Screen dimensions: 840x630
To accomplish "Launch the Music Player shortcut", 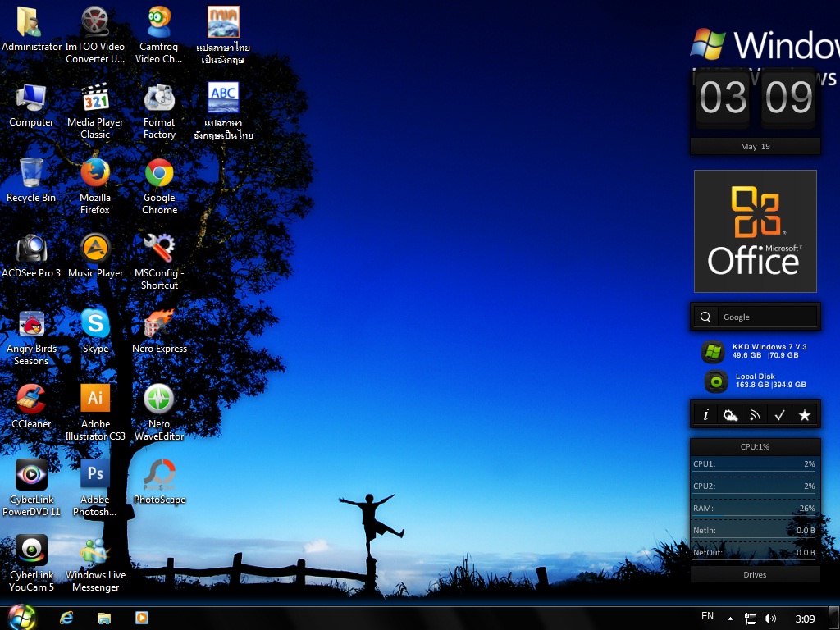I will [x=95, y=249].
